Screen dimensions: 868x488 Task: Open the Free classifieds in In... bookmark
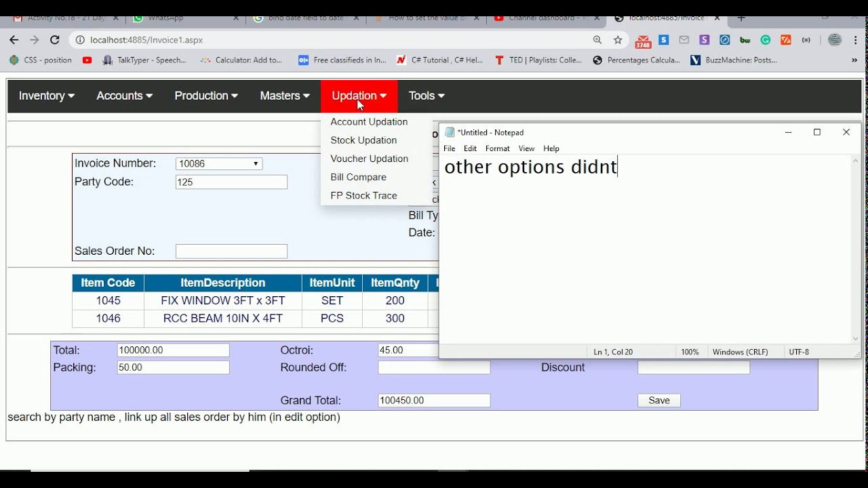coord(342,60)
